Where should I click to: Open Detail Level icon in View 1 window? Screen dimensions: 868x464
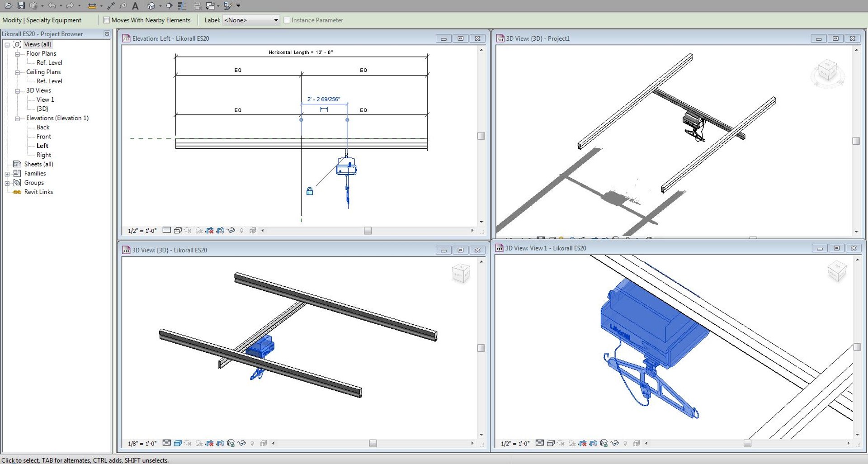click(x=540, y=443)
